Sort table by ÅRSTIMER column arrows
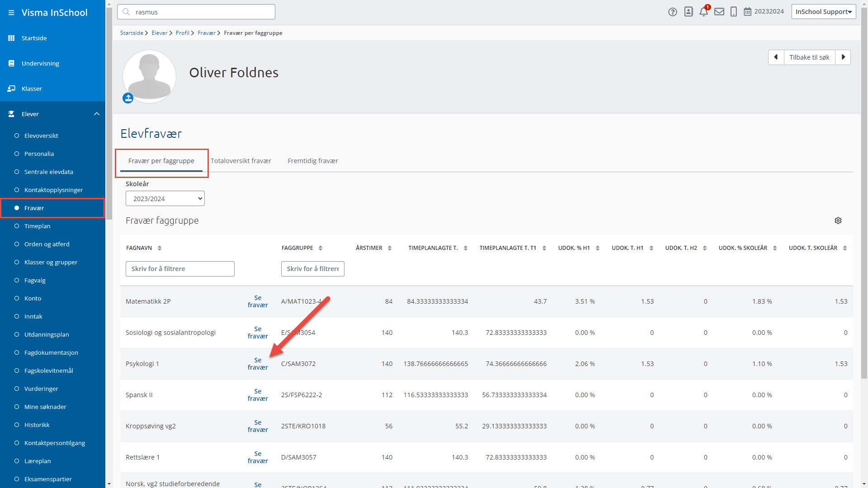This screenshot has height=488, width=868. point(390,248)
